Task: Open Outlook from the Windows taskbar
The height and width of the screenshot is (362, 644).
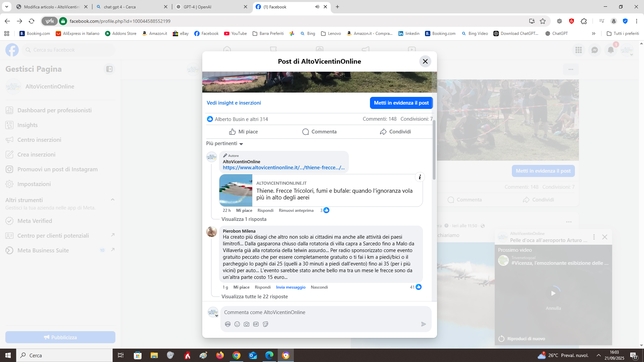Action: tap(253, 355)
